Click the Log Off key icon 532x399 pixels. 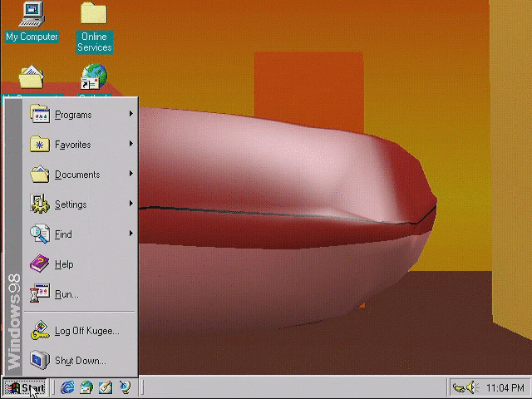[x=40, y=330]
